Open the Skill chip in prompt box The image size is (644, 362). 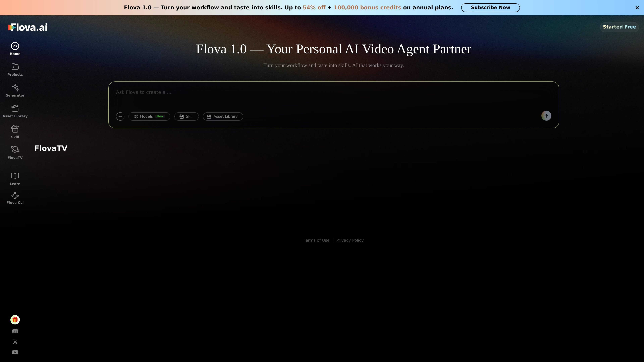186,116
